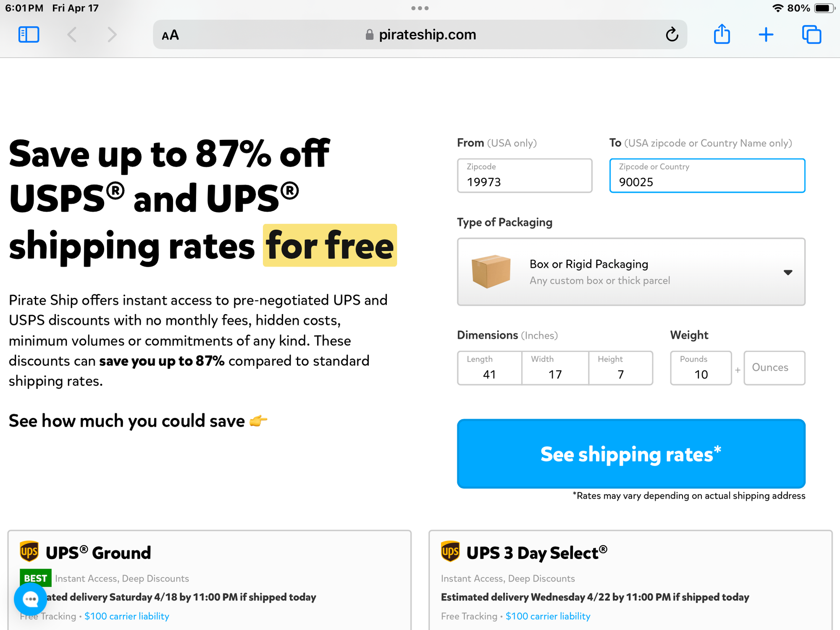Select the pirateship.com address bar
The height and width of the screenshot is (630, 840).
click(x=420, y=34)
